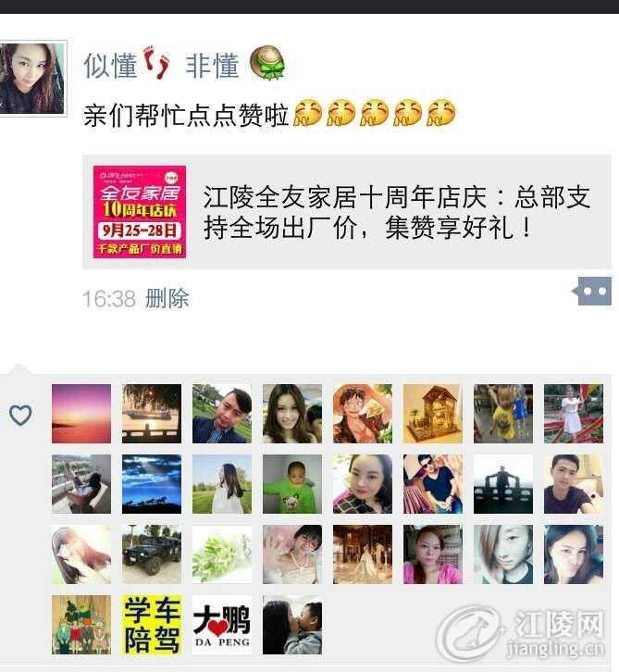
Task: Open the dark jeep vehicle avatar
Action: pos(152,554)
